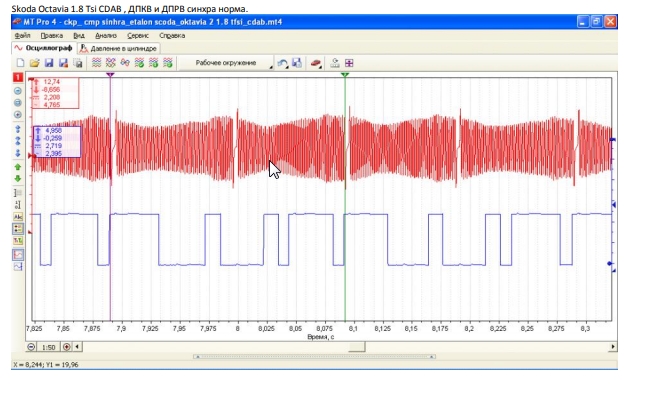Click the top minus circle vertical zoom icon

pos(18,91)
